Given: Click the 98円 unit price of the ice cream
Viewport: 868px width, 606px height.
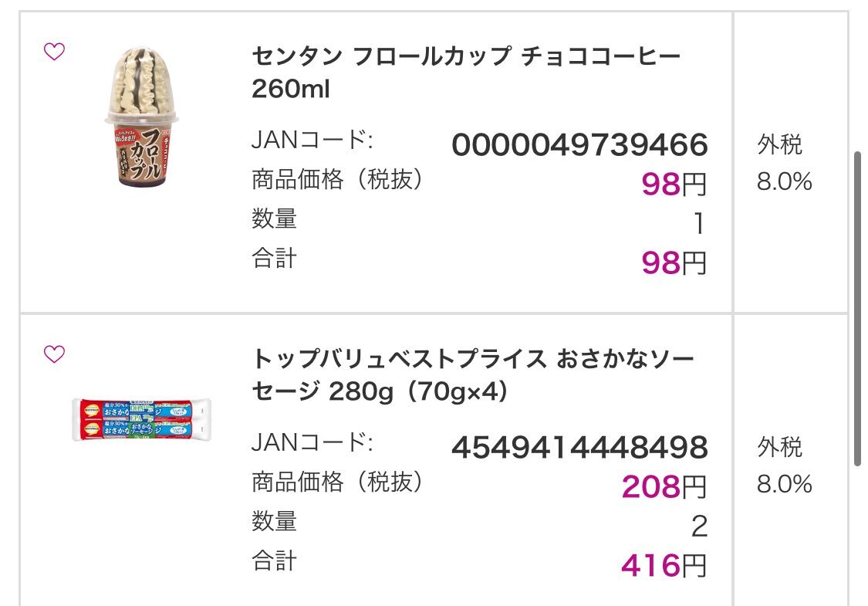Looking at the screenshot, I should pyautogui.click(x=674, y=184).
